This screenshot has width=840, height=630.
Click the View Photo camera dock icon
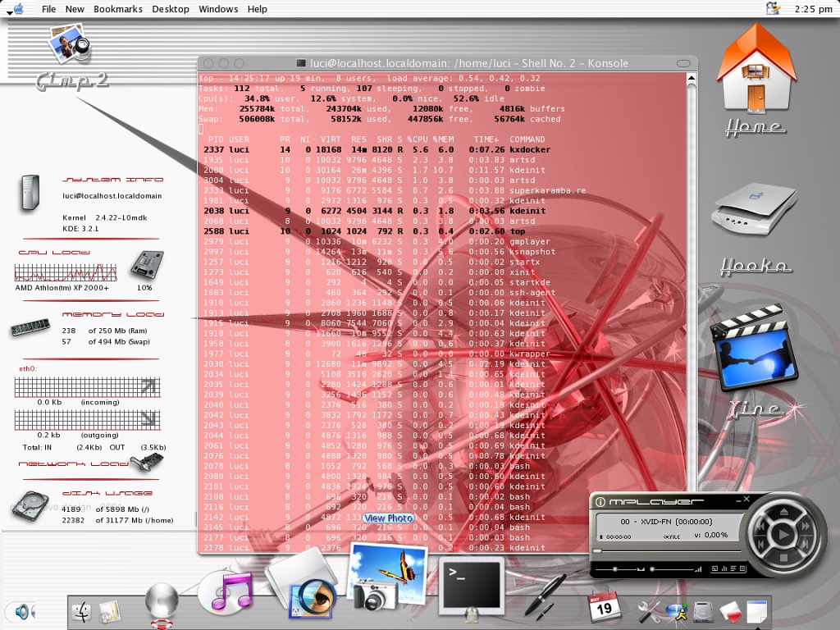pyautogui.click(x=388, y=577)
